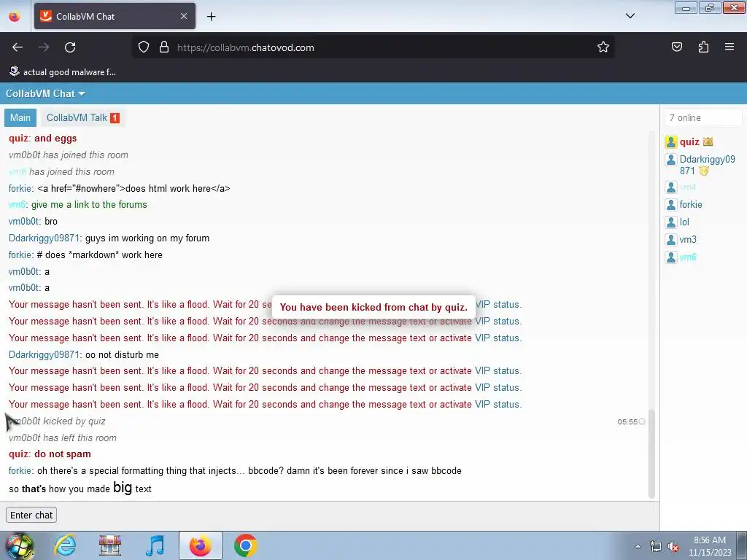Click the network tray icon
The width and height of the screenshot is (747, 560).
tap(656, 546)
